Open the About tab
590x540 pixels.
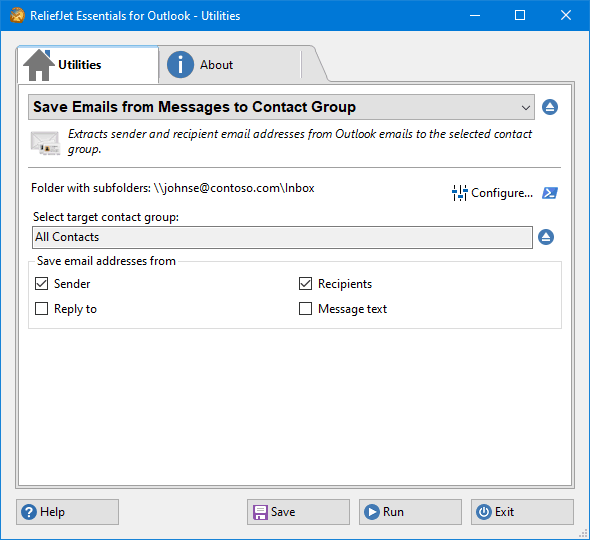pyautogui.click(x=230, y=65)
